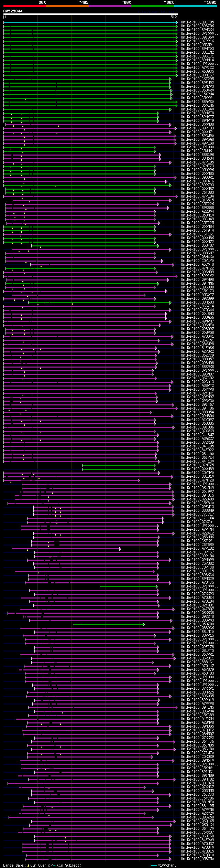The width and height of the screenshot is (220, 868).
Task: Select hit UniRef100_B9SB68
Action: [x=197, y=208]
